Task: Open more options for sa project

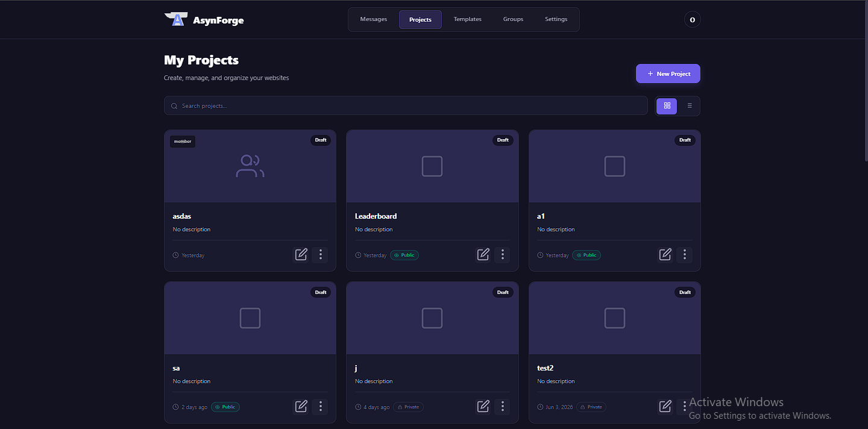Action: pyautogui.click(x=321, y=406)
